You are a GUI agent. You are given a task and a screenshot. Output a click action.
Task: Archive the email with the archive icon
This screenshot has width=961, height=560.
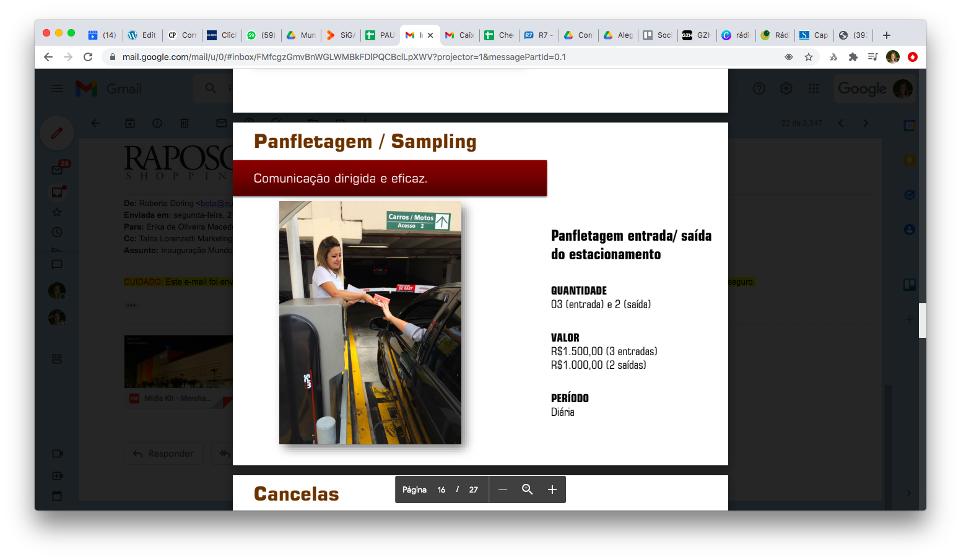coord(130,123)
